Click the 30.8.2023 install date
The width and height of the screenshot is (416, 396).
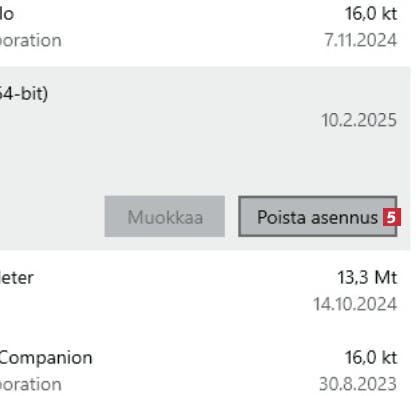tap(358, 384)
